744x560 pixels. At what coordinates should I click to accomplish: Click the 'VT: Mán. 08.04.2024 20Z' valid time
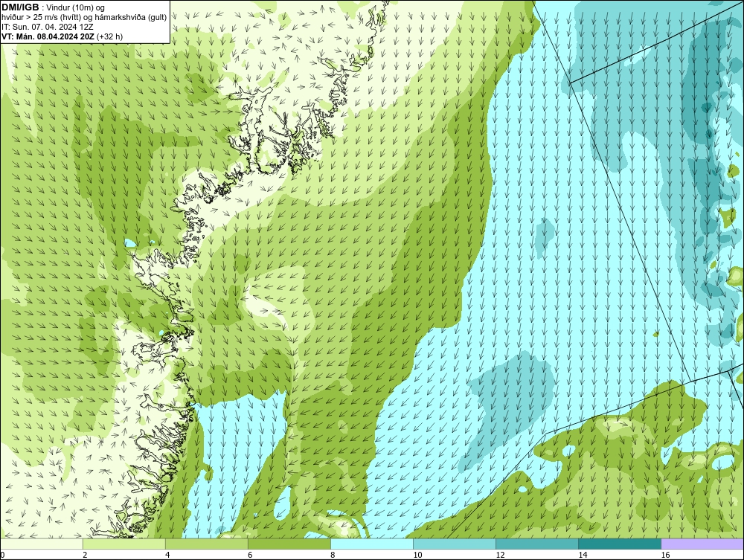pyautogui.click(x=48, y=36)
